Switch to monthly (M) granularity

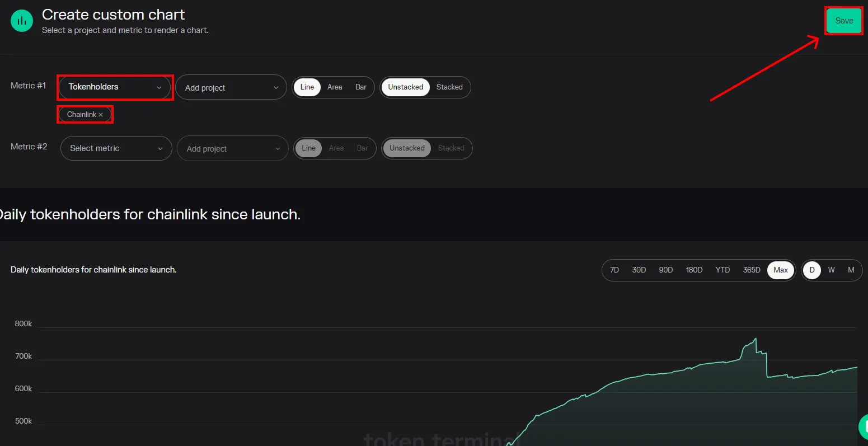click(x=851, y=270)
